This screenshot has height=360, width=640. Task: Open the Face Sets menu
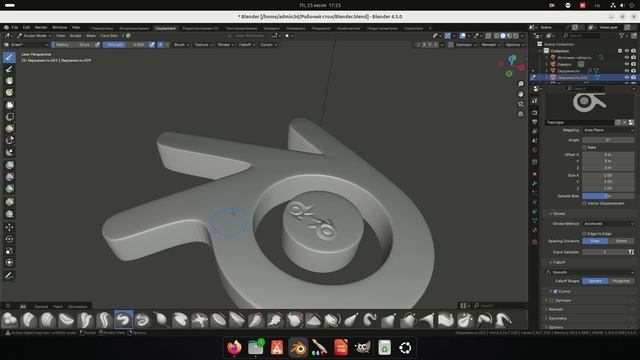[x=109, y=36]
